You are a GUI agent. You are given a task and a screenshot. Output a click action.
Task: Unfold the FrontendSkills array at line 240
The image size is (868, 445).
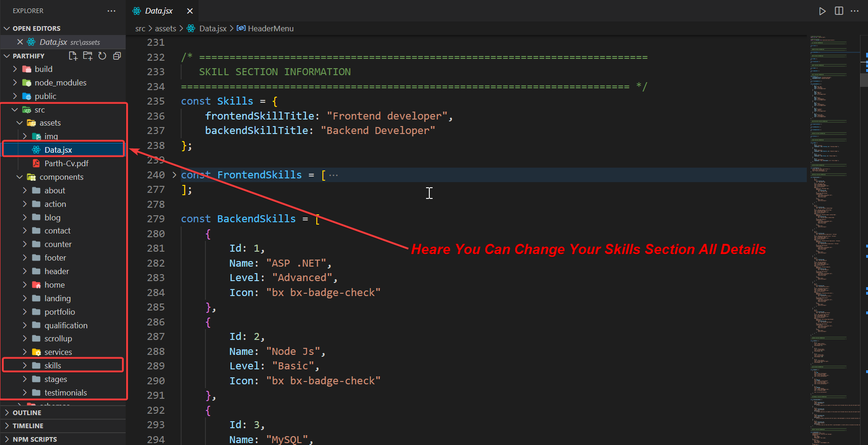tap(174, 175)
